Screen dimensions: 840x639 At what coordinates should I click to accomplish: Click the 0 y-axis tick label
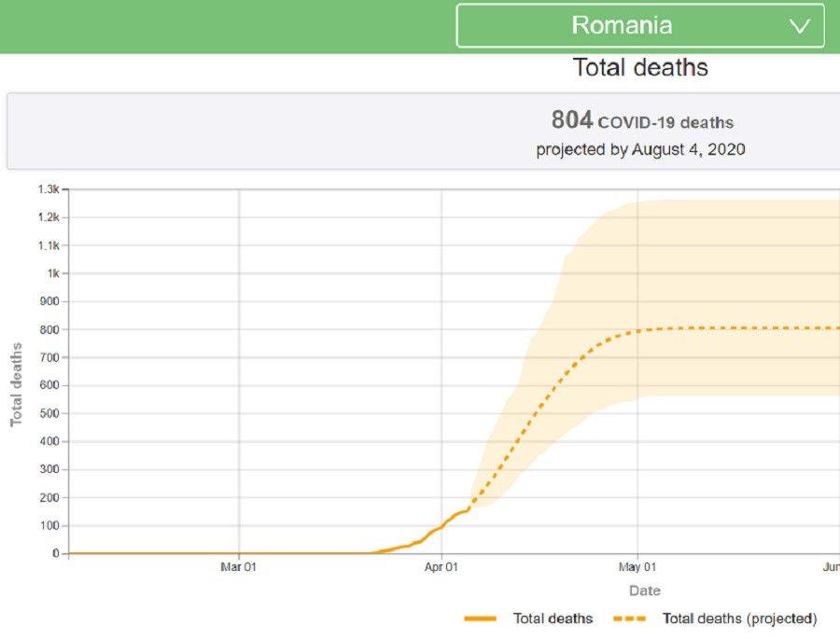56,553
